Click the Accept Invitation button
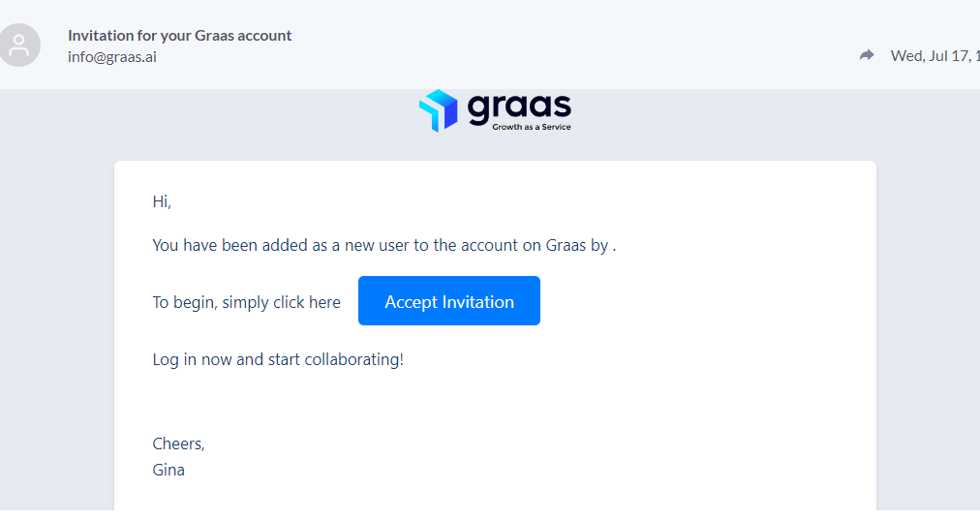Image resolution: width=980 pixels, height=520 pixels. point(448,300)
